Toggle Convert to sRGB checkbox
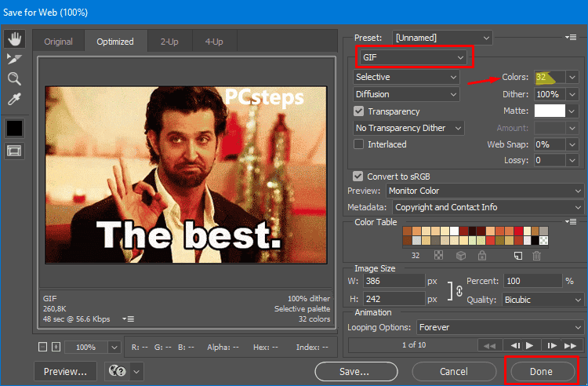588x386 pixels. (358, 177)
